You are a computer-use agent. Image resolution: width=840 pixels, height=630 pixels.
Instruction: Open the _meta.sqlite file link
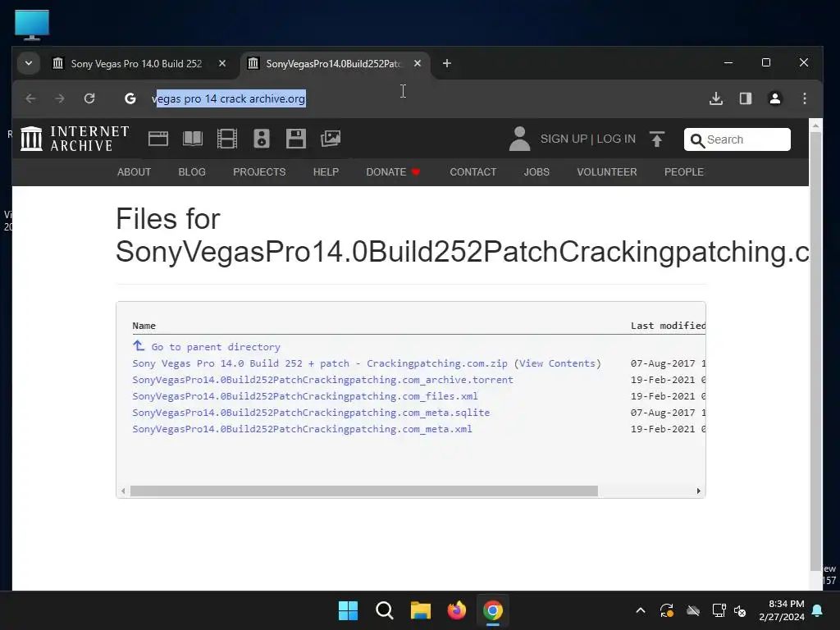[x=311, y=413]
